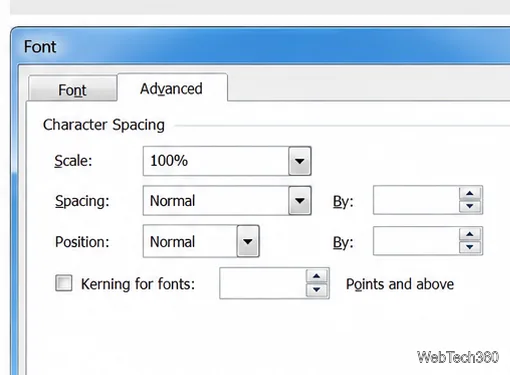Expand the Spacing dropdown arrow
510x375 pixels.
click(x=300, y=201)
